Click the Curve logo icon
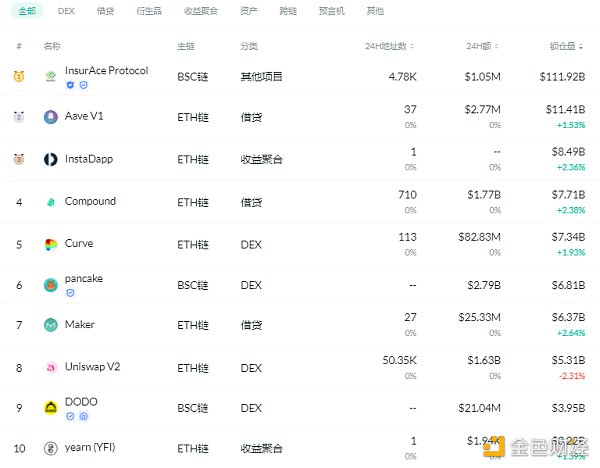 (x=51, y=244)
